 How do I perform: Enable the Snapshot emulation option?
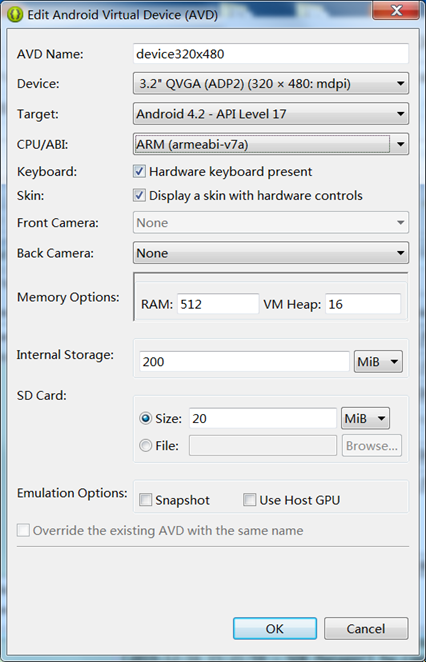coord(146,500)
